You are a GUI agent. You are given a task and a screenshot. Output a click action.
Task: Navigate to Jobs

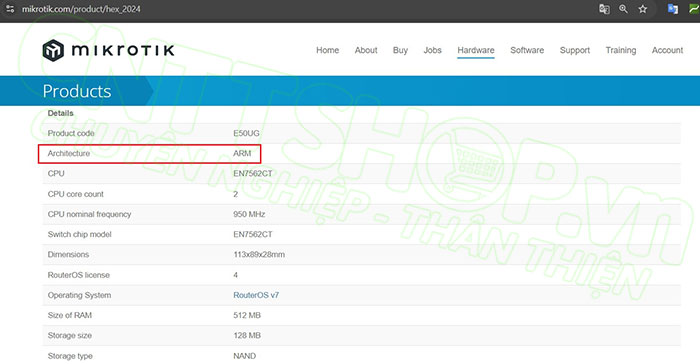[x=433, y=50]
